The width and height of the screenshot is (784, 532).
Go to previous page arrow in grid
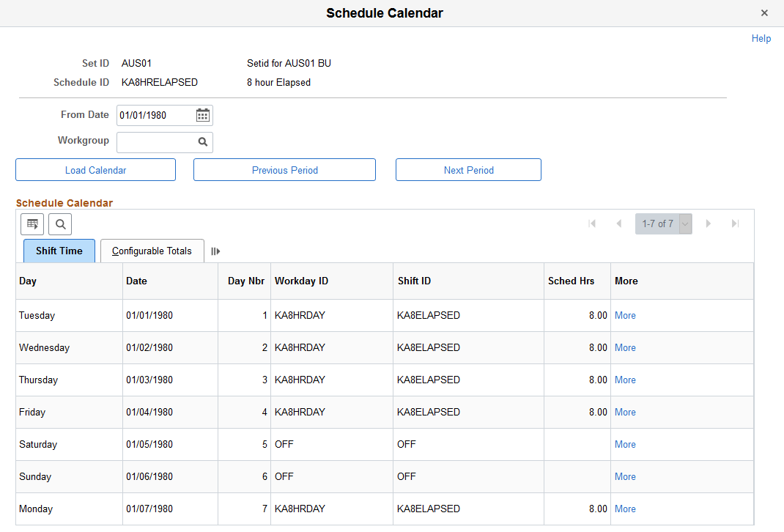tap(619, 223)
